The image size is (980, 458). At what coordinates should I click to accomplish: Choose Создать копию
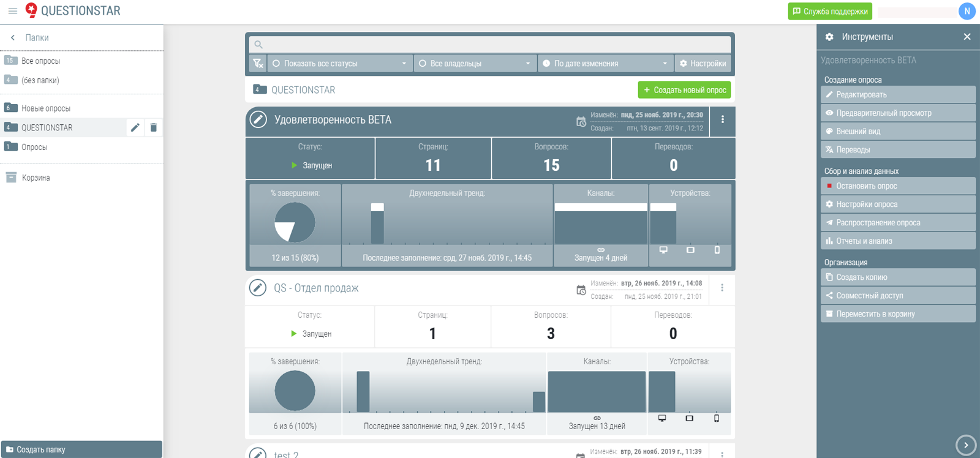[x=898, y=277]
